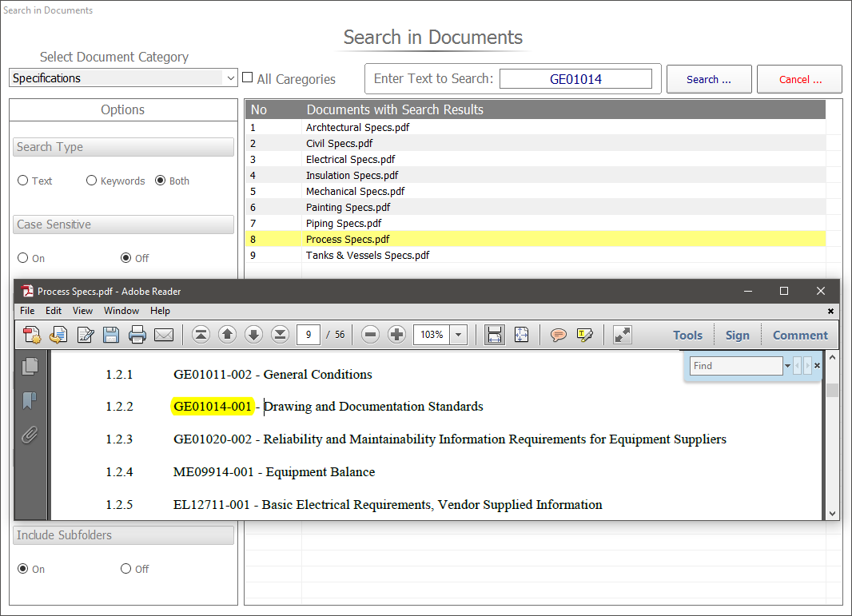Image resolution: width=852 pixels, height=616 pixels.
Task: Select Piping Specs.pdf in results list
Action: tap(344, 223)
